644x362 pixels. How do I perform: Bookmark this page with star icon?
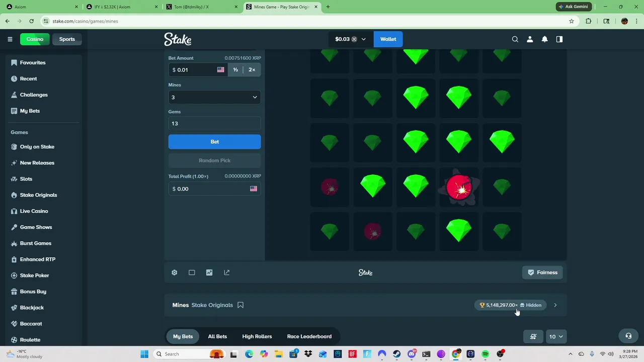(572, 21)
